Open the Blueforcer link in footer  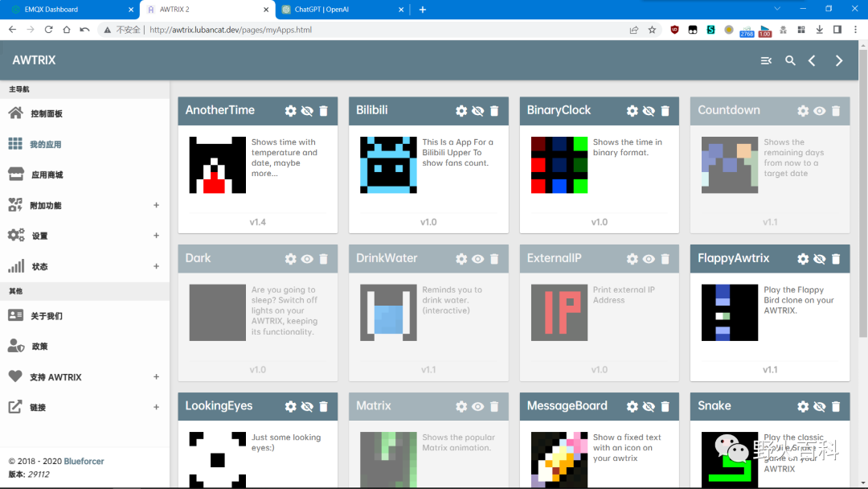84,462
